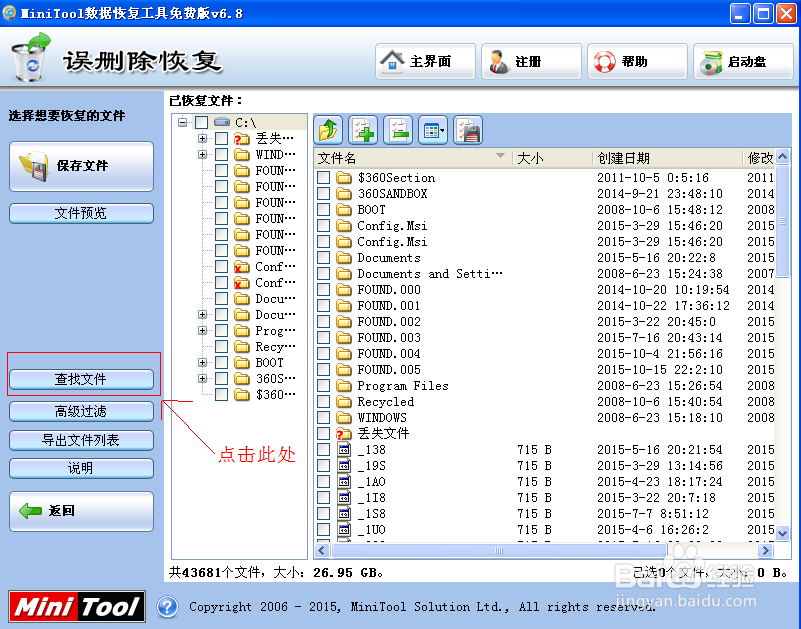Open the view mode dropdown arrow
The height and width of the screenshot is (629, 801).
(443, 128)
